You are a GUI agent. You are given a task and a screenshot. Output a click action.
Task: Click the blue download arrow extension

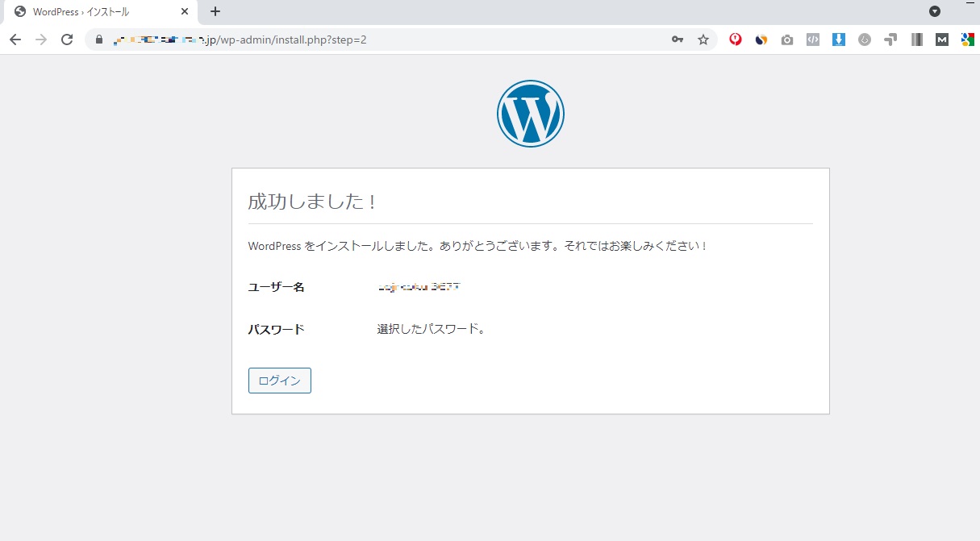pyautogui.click(x=839, y=40)
